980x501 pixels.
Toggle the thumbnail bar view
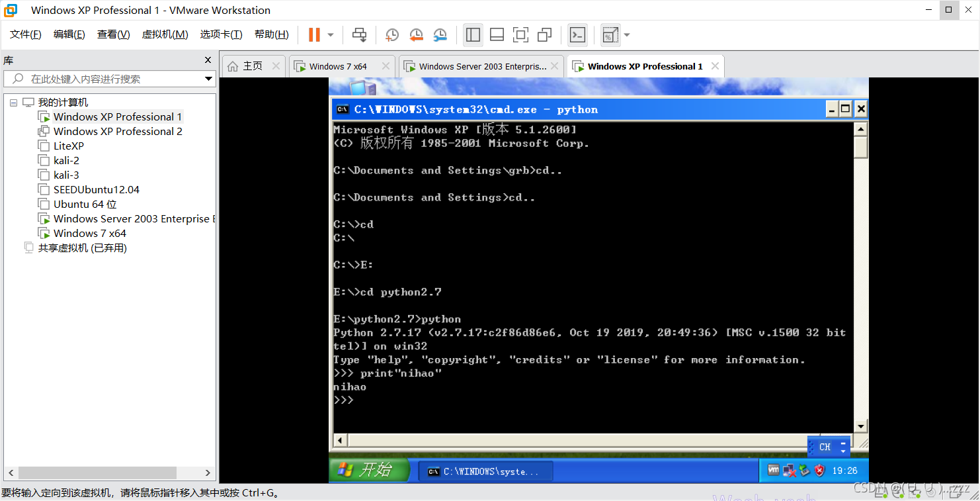pyautogui.click(x=497, y=34)
